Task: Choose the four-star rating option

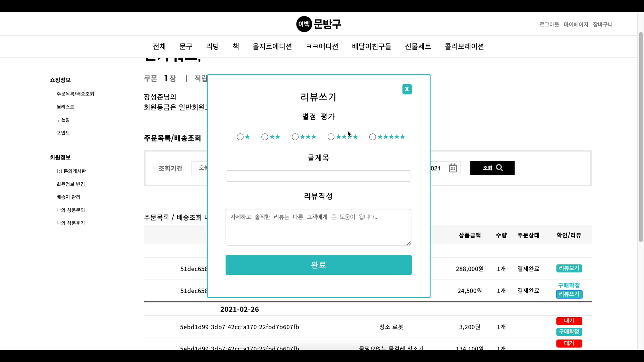Action: tap(331, 137)
